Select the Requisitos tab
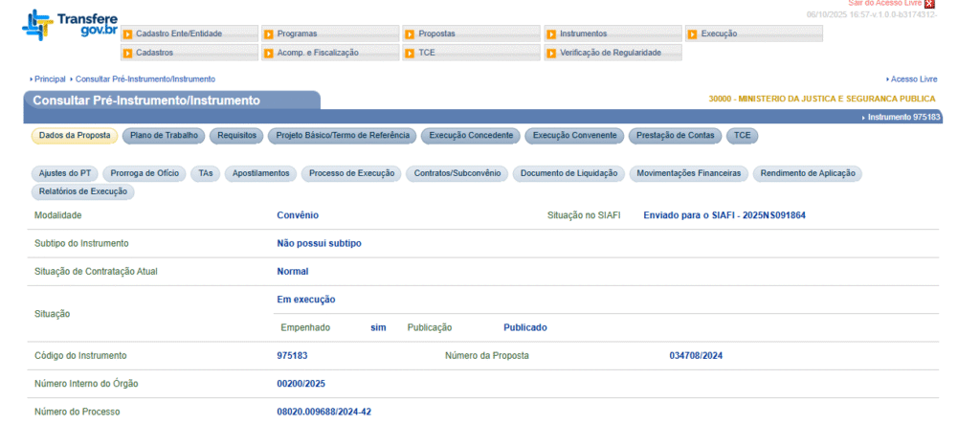This screenshot has width=980, height=424. pyautogui.click(x=236, y=136)
